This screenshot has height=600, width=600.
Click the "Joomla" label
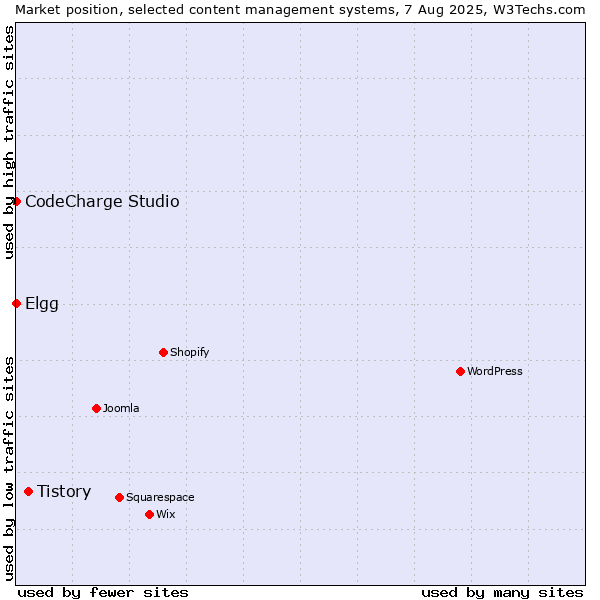coord(121,408)
